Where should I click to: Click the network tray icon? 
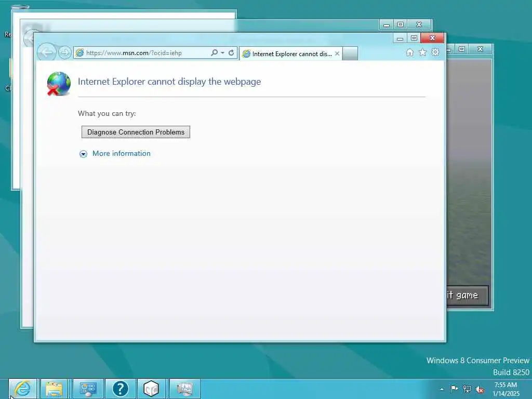coord(467,389)
